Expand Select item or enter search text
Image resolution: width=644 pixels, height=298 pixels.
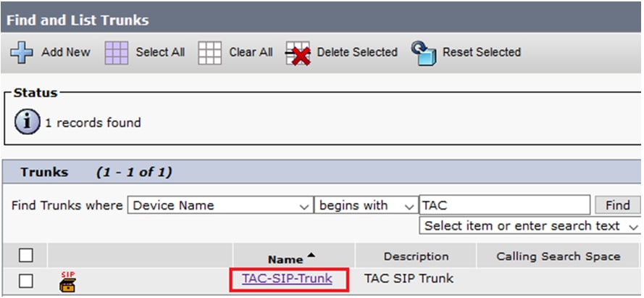[x=530, y=225]
